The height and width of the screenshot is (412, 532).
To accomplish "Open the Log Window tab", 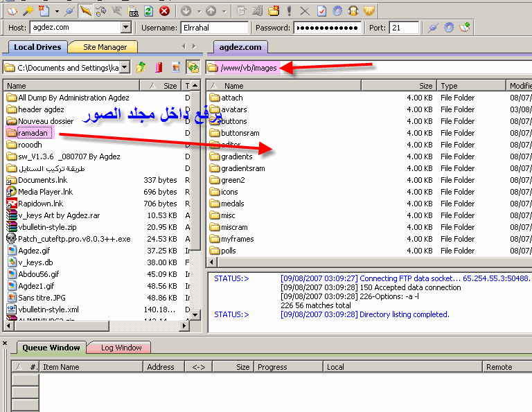I will coord(121,348).
